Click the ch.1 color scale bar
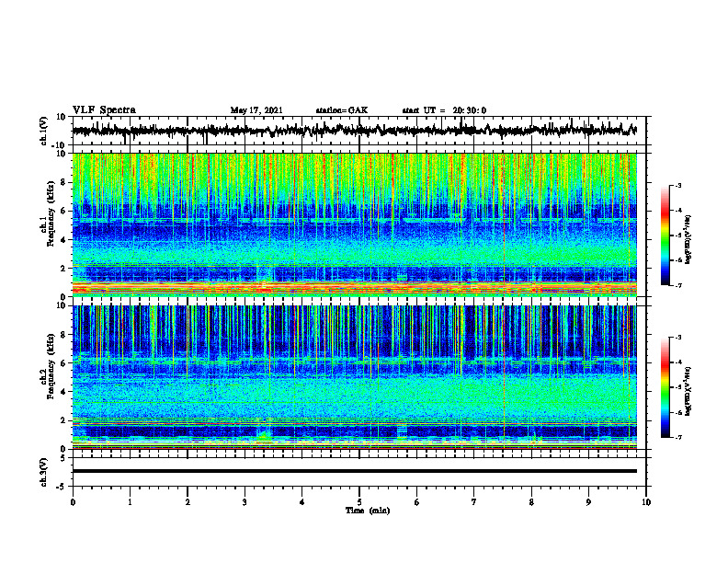The image size is (728, 563). click(x=665, y=236)
